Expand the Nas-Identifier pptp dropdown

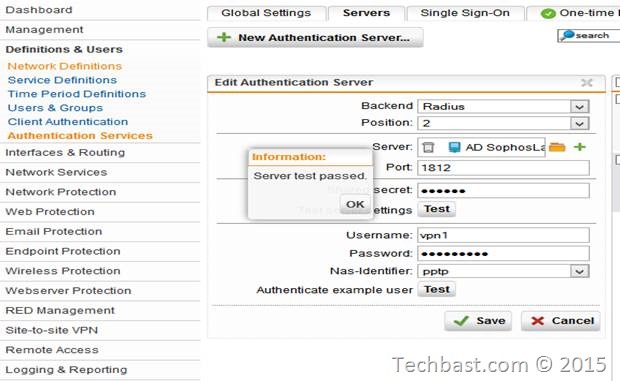[x=579, y=272]
